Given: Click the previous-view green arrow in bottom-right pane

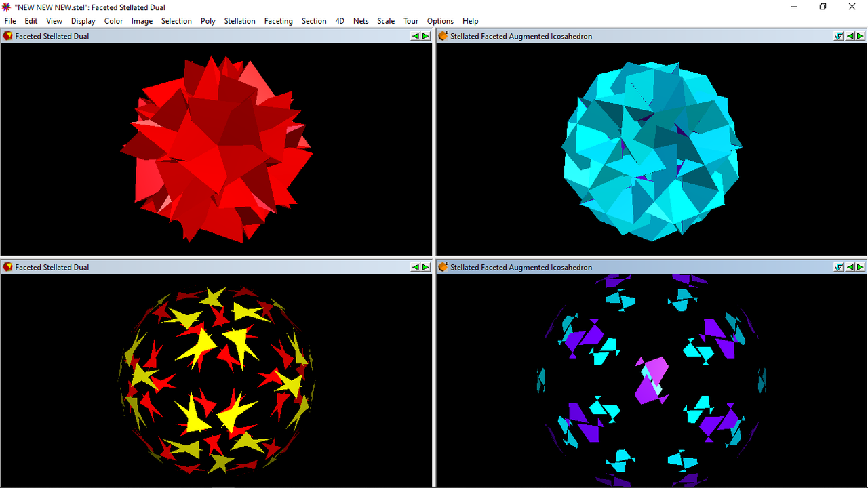Looking at the screenshot, I should point(850,267).
